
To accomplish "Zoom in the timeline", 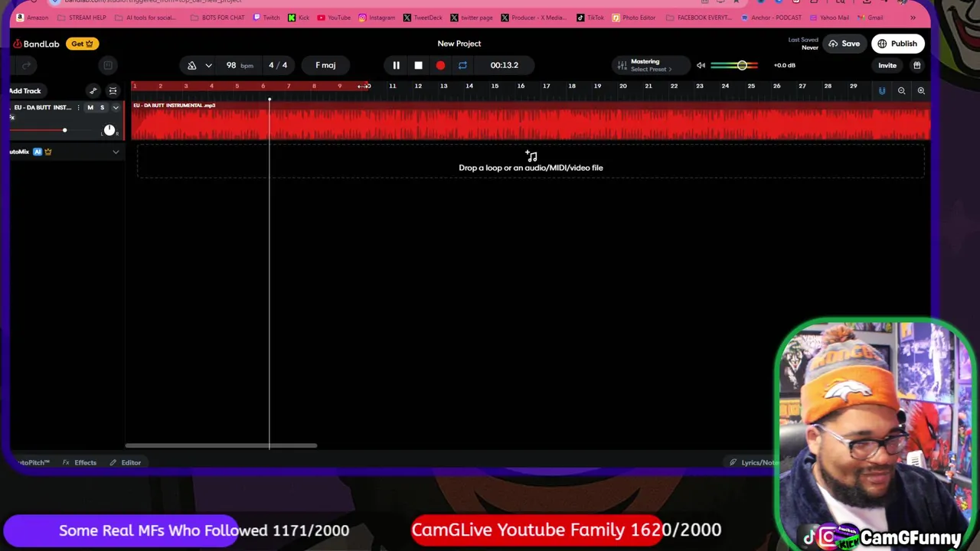I will [x=921, y=91].
